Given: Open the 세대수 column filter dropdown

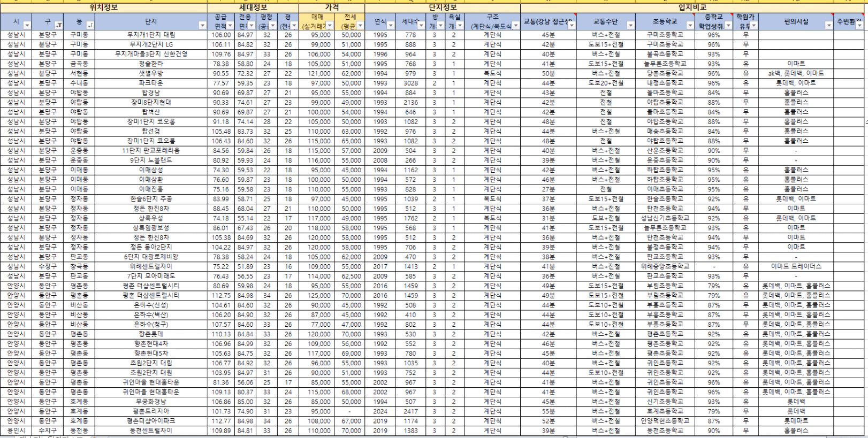Looking at the screenshot, I should tap(421, 25).
